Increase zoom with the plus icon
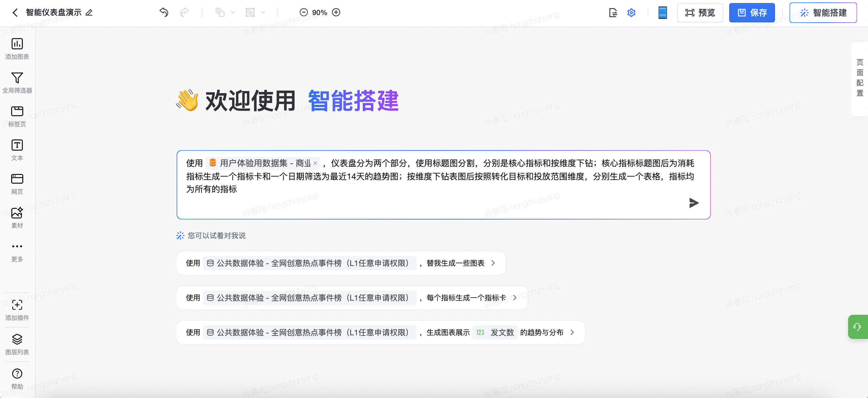Viewport: 868px width, 398px height. 336,12
